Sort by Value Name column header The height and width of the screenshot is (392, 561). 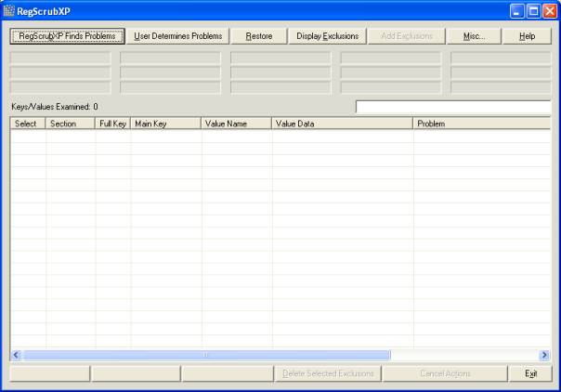[x=236, y=124]
